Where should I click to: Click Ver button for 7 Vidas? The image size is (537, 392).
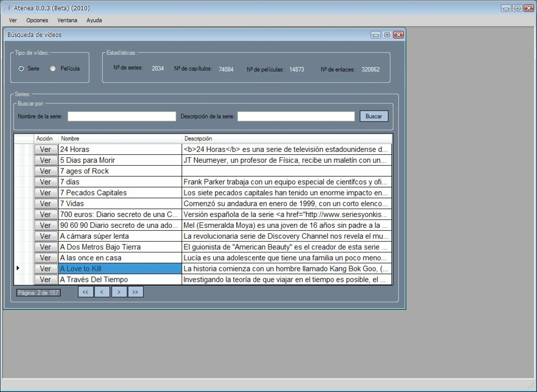point(46,203)
